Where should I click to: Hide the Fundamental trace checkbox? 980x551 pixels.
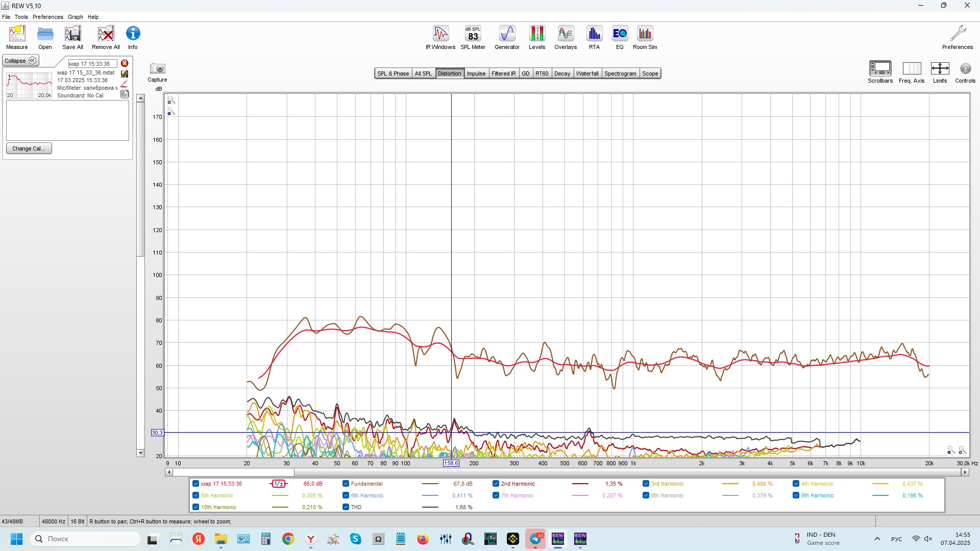pos(346,484)
